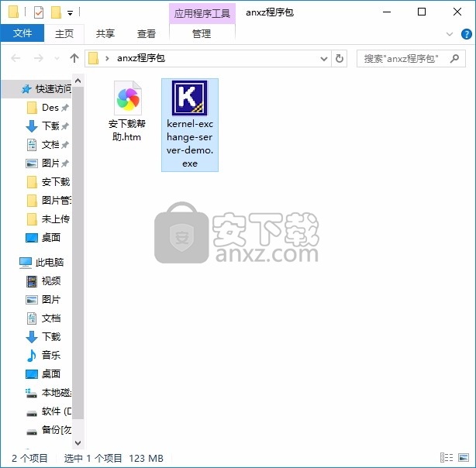
Task: Select the 安下载帮助.htm file icon
Action: (x=127, y=98)
